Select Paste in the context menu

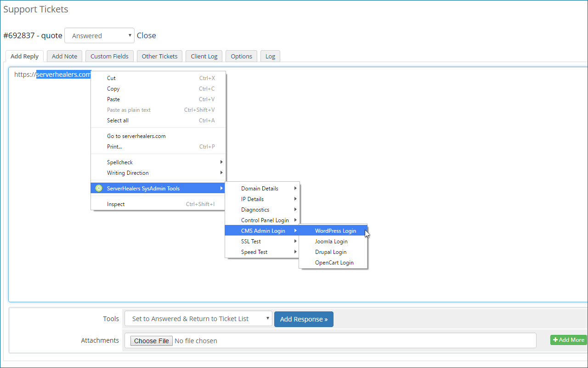tap(158, 99)
